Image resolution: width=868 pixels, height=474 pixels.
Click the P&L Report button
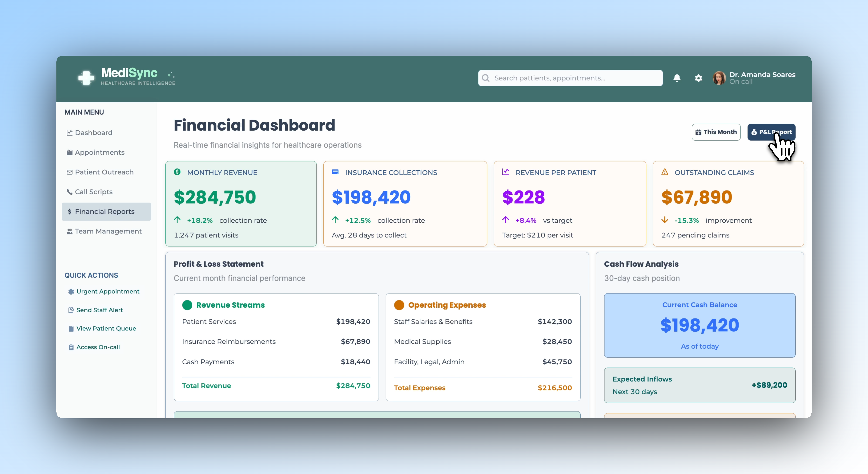(x=771, y=132)
